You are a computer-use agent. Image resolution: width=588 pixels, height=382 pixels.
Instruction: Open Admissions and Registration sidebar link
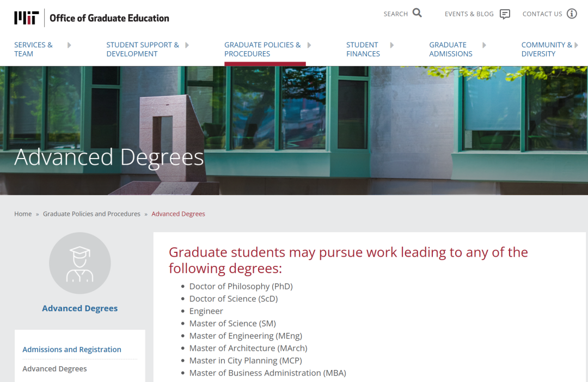[x=72, y=350]
